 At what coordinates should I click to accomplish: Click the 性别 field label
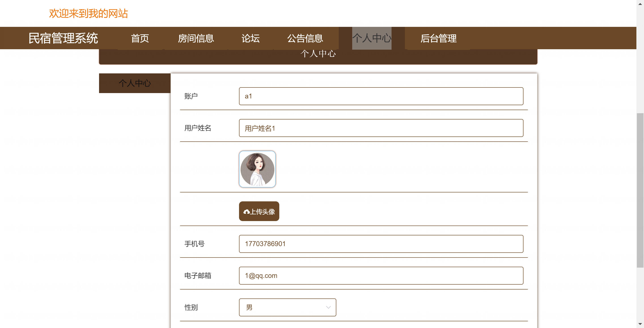(x=191, y=307)
